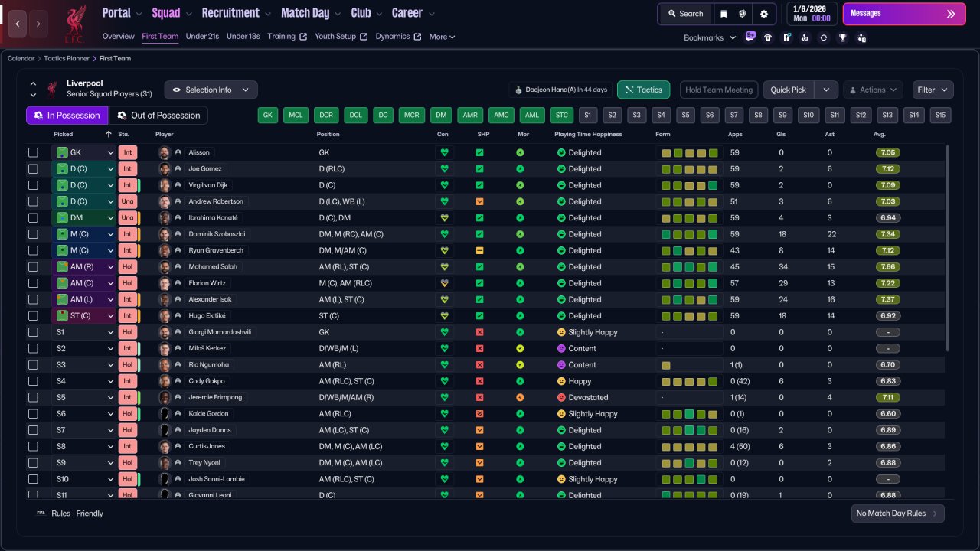
Task: Switch to the Out of Possession tab
Action: [158, 116]
